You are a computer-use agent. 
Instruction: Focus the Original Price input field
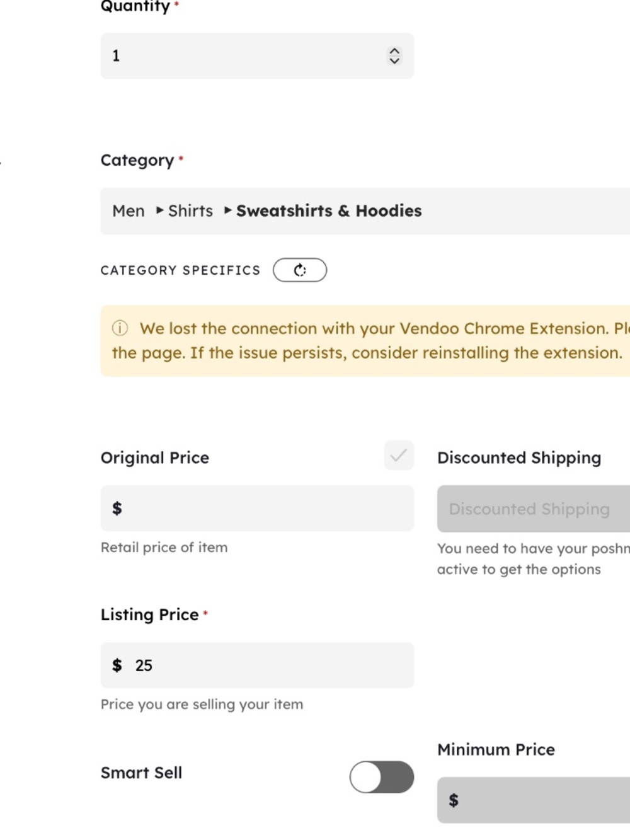tap(257, 508)
